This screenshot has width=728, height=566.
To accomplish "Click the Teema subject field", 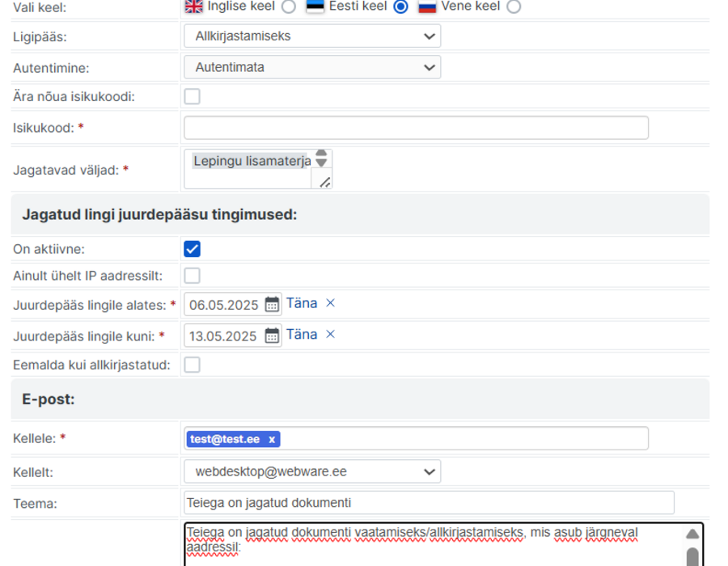I will 429,502.
